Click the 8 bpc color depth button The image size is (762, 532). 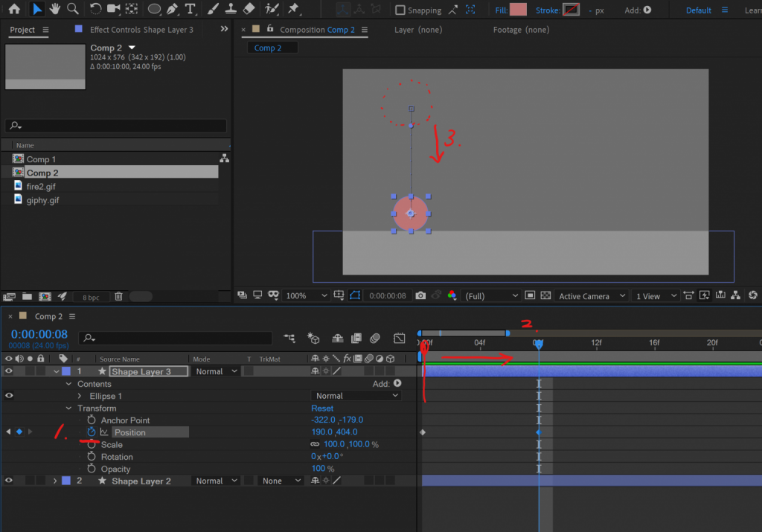[90, 297]
